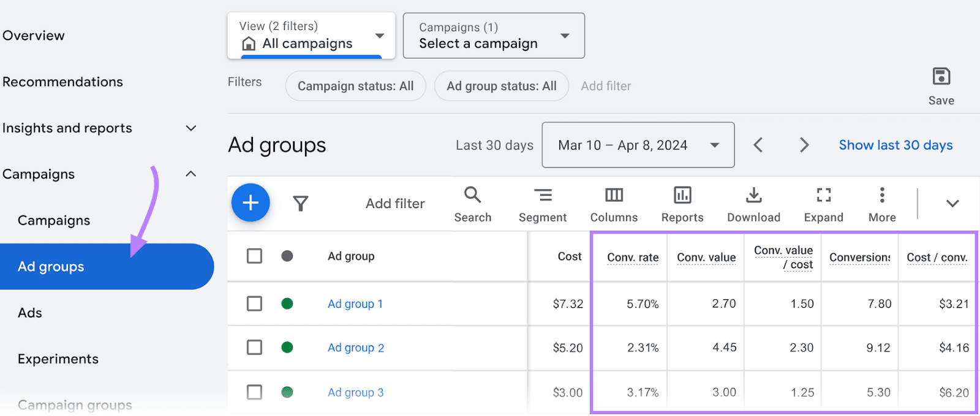Save the current view
This screenshot has height=416, width=980.
[x=941, y=86]
